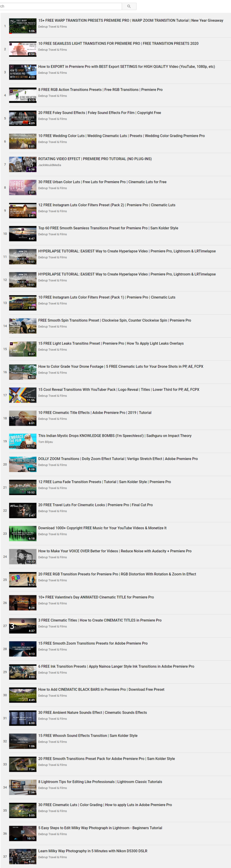Viewport: 231px width, 868px height.
Task: Click thumbnail of 20 FREE Foley Sound Effects
Action: pos(23,118)
